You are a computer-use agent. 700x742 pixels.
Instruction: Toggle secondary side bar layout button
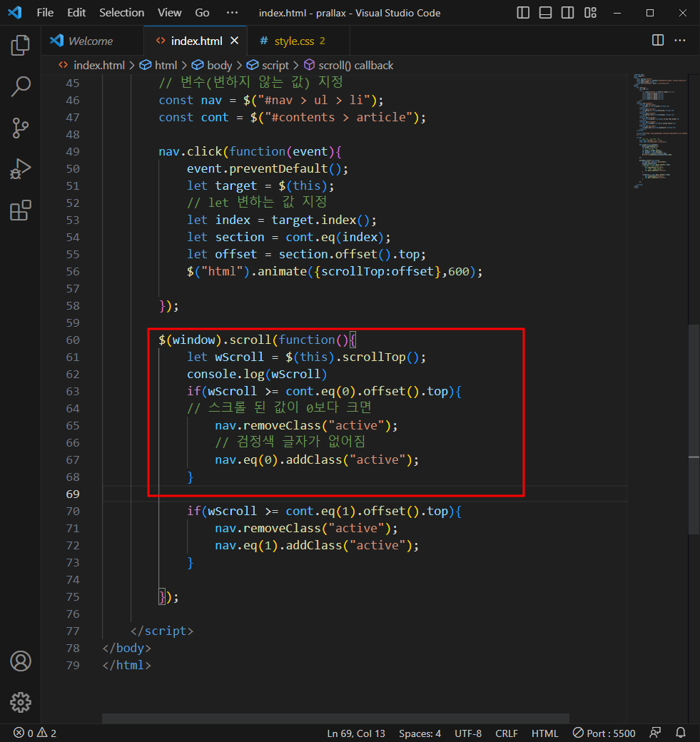[567, 13]
